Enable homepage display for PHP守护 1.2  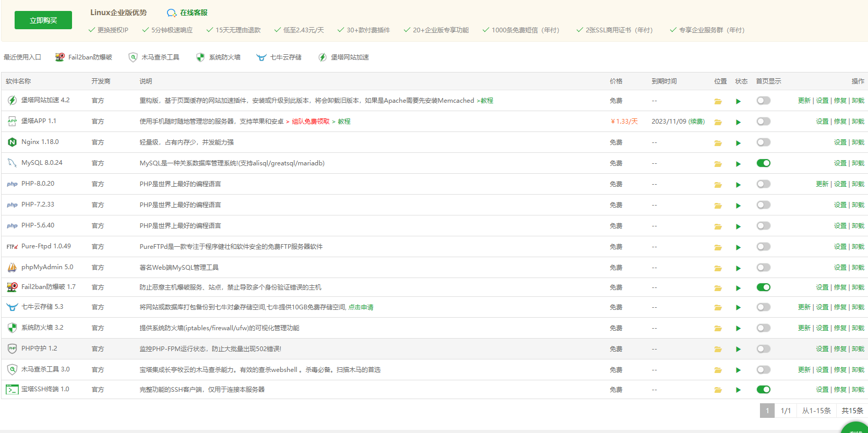764,349
